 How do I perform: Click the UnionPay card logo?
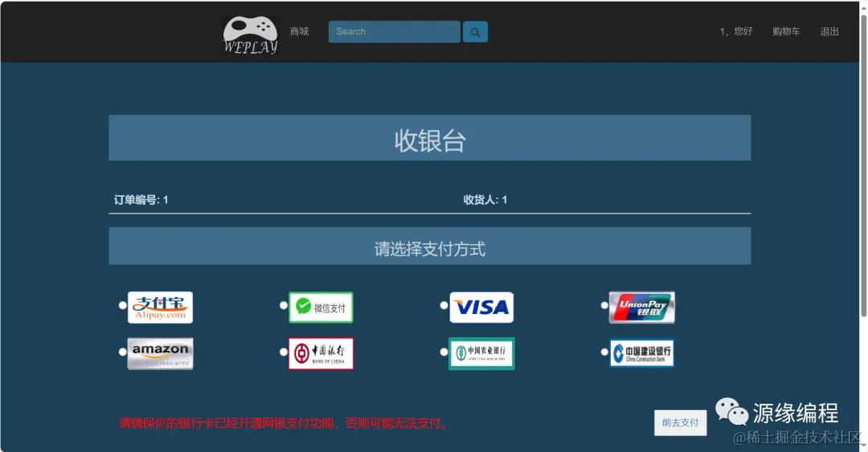pyautogui.click(x=641, y=307)
